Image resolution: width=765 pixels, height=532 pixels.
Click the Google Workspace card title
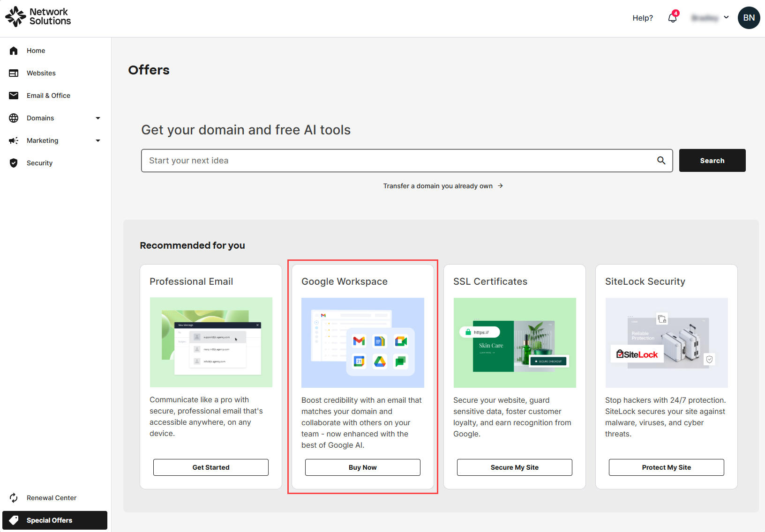pyautogui.click(x=345, y=281)
